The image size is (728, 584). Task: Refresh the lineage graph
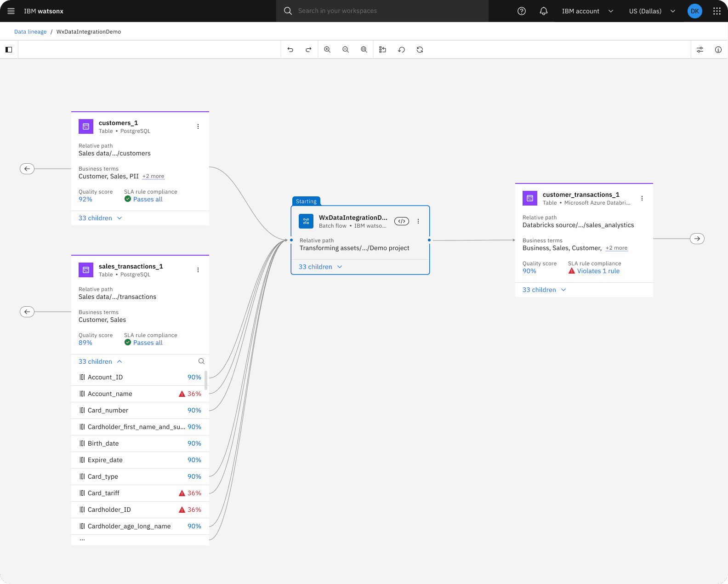tap(420, 50)
